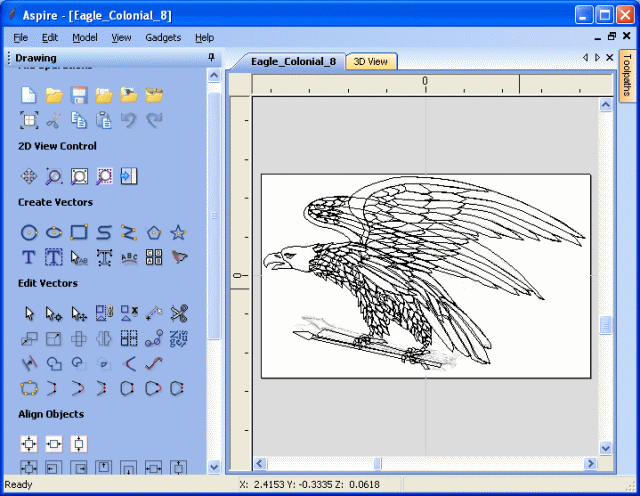Switch to the 3D View tab
Viewport: 640px width, 496px height.
(x=371, y=62)
